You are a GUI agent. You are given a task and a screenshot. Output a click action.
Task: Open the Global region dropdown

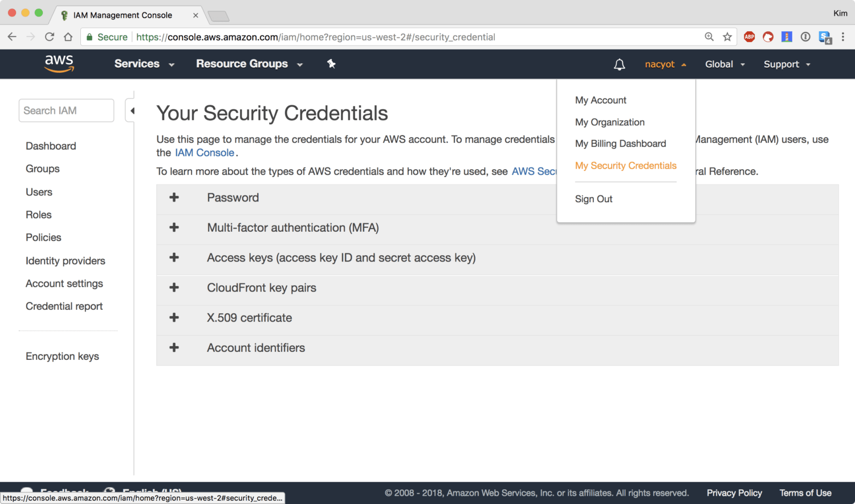(724, 64)
